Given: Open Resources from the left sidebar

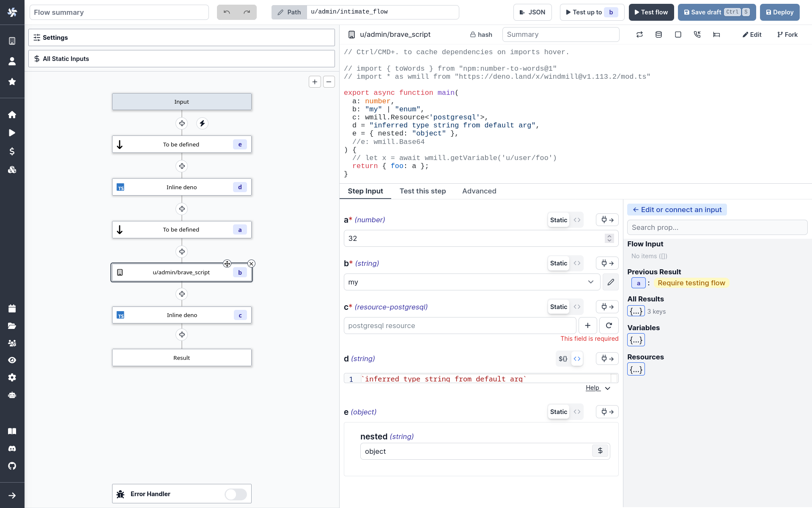Looking at the screenshot, I should pyautogui.click(x=12, y=170).
